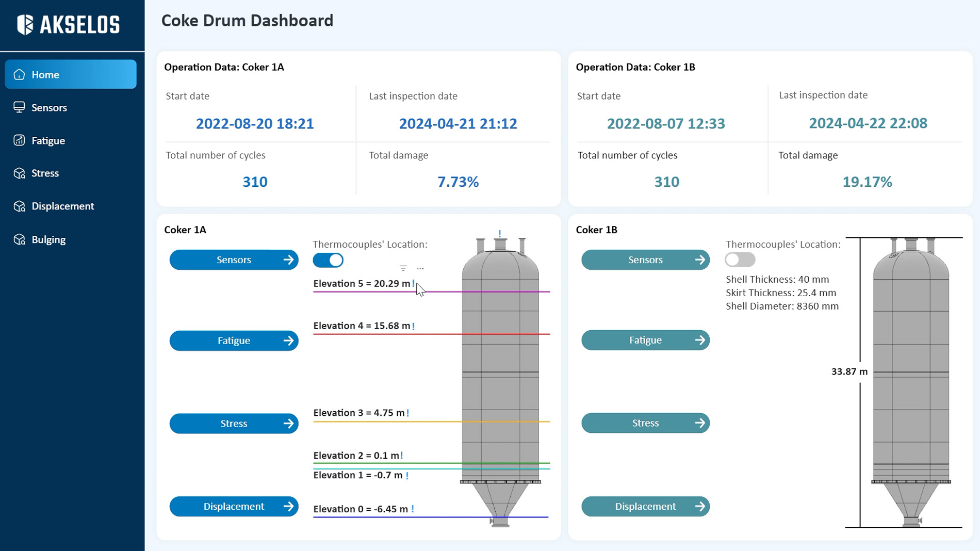
Task: Click the Displacement cube icon in the sidebar
Action: [x=19, y=206]
